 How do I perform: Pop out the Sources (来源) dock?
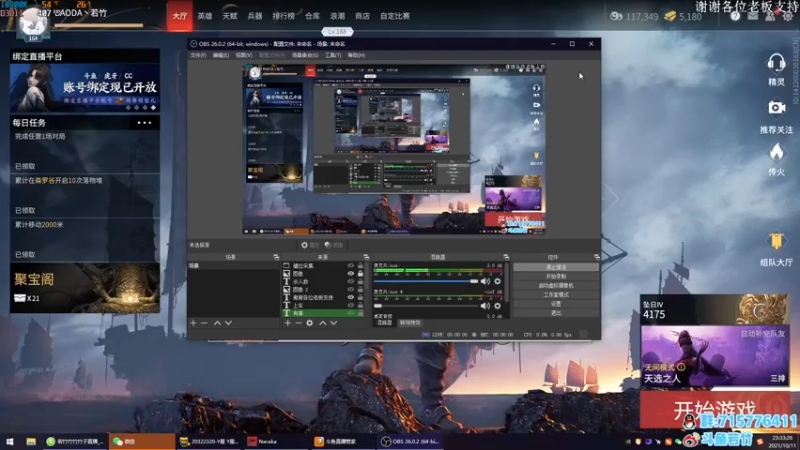(366, 257)
